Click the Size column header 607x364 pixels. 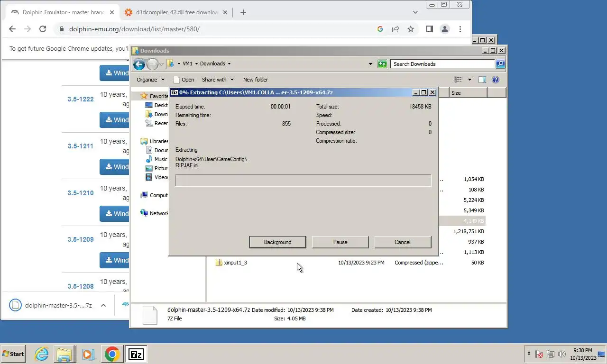tap(468, 93)
